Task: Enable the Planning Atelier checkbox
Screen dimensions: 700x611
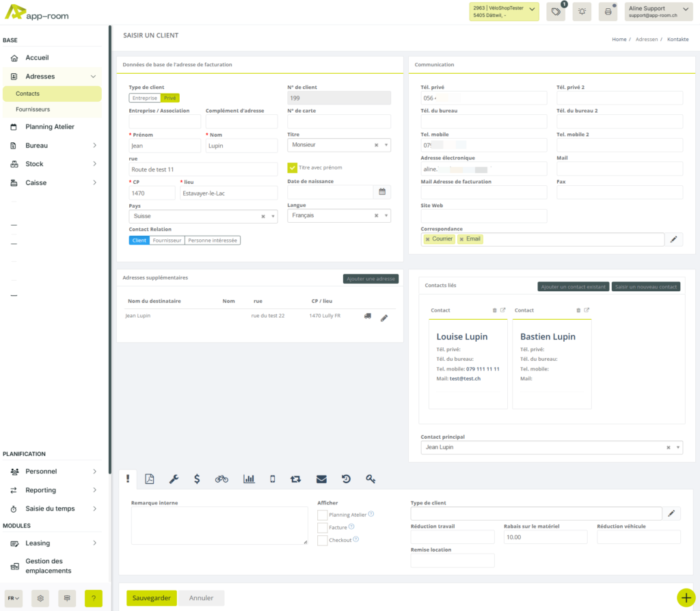Action: (x=321, y=515)
